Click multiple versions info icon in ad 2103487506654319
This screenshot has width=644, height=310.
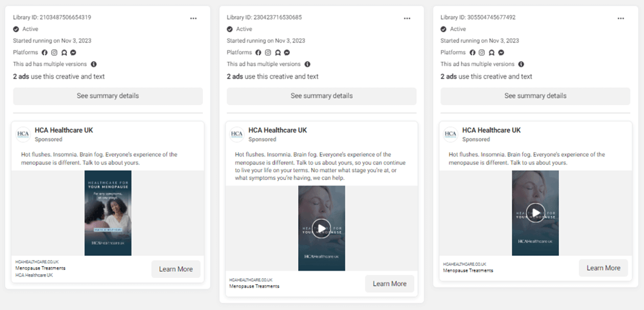[93, 64]
